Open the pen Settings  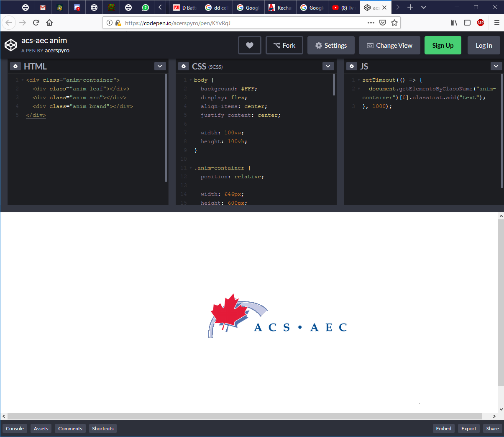[331, 45]
